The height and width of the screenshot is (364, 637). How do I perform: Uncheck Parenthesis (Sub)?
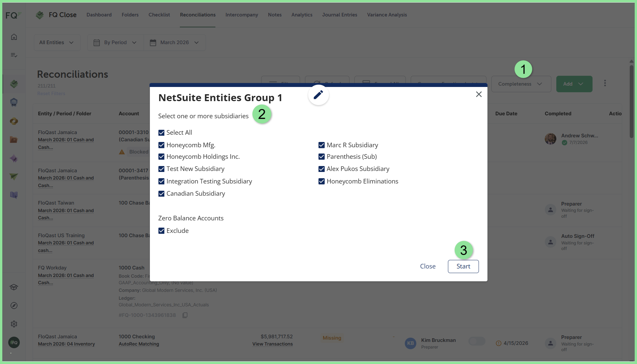click(321, 157)
